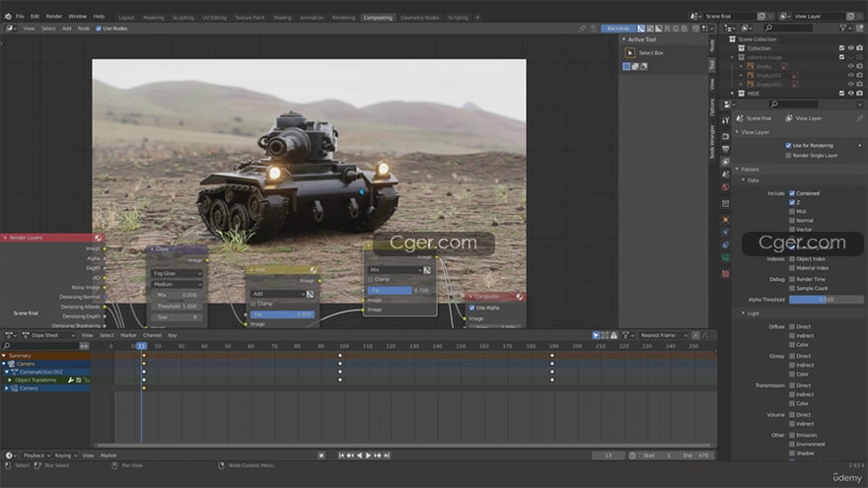
Task: Adjust the Alpha Threshold slider
Action: pyautogui.click(x=827, y=299)
